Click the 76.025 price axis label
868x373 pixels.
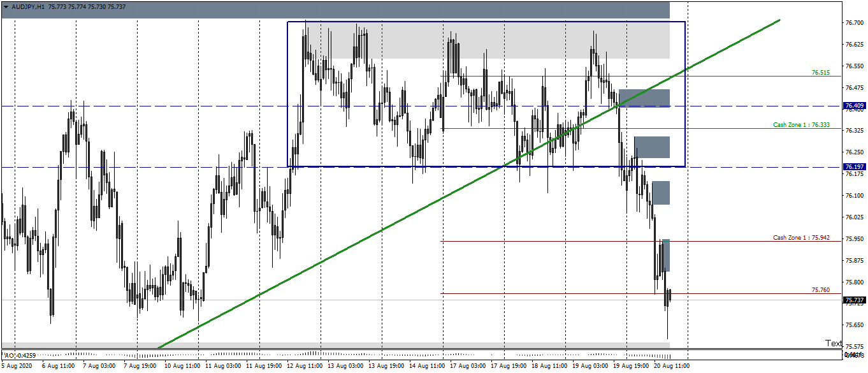pos(854,217)
